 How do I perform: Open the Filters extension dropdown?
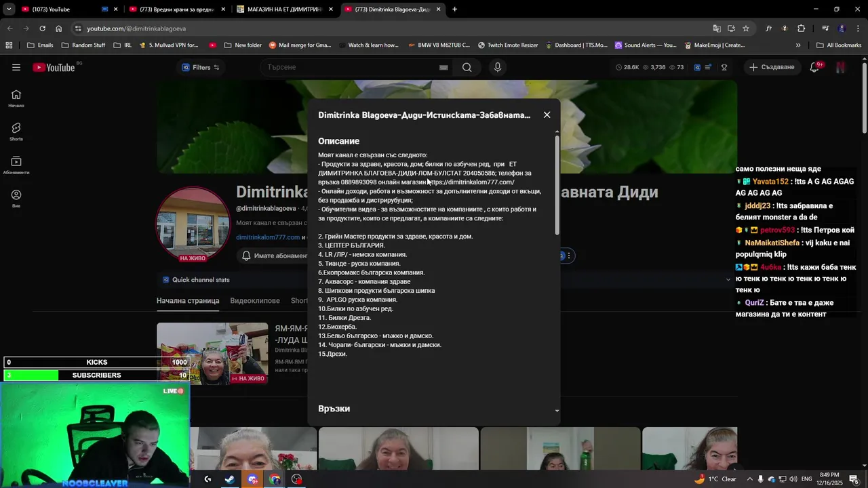[201, 67]
